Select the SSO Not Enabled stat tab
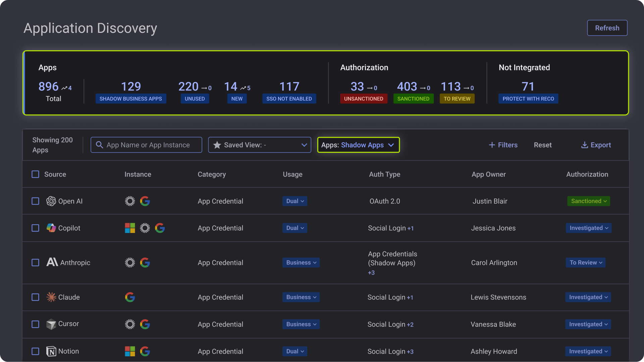The height and width of the screenshot is (362, 644). pos(289,99)
